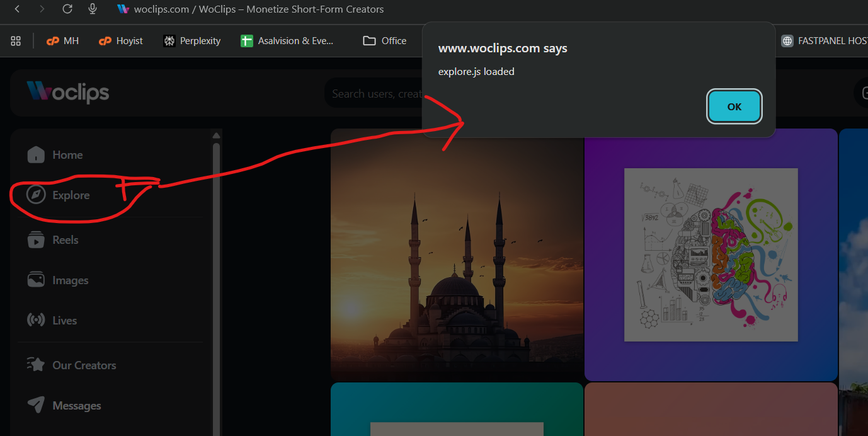Open the FASTPANEL bookmark
868x436 pixels.
824,41
